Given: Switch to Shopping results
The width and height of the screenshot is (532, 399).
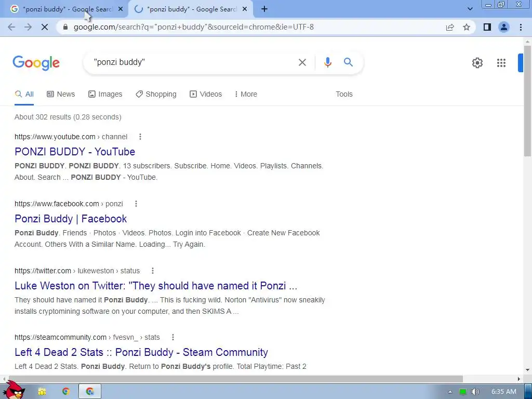Looking at the screenshot, I should click(156, 95).
